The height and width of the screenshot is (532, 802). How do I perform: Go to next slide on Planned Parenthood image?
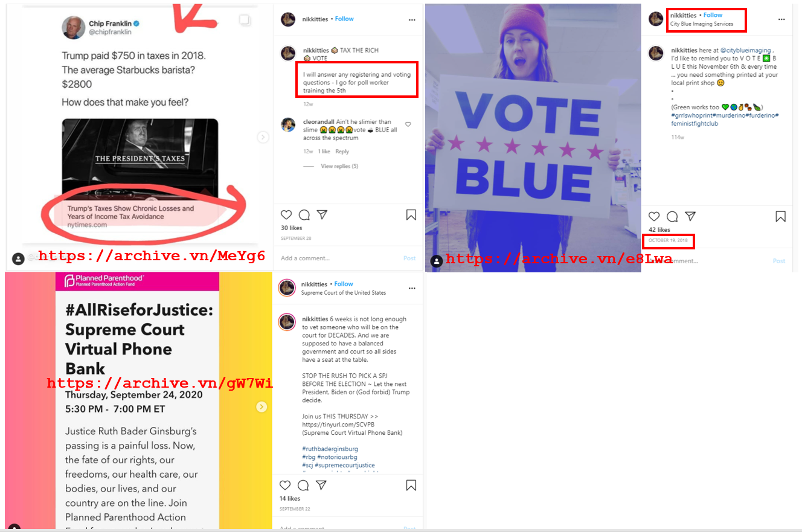click(x=261, y=407)
